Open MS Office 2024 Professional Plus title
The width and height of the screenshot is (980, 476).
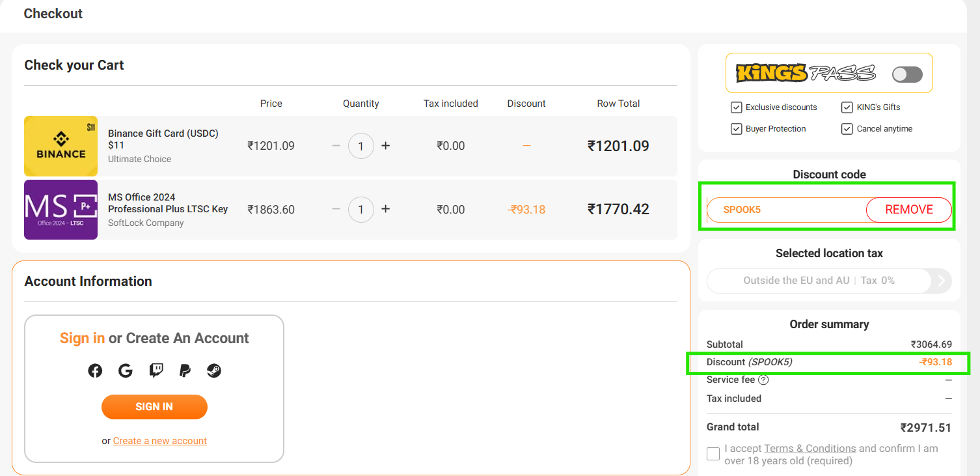[168, 203]
